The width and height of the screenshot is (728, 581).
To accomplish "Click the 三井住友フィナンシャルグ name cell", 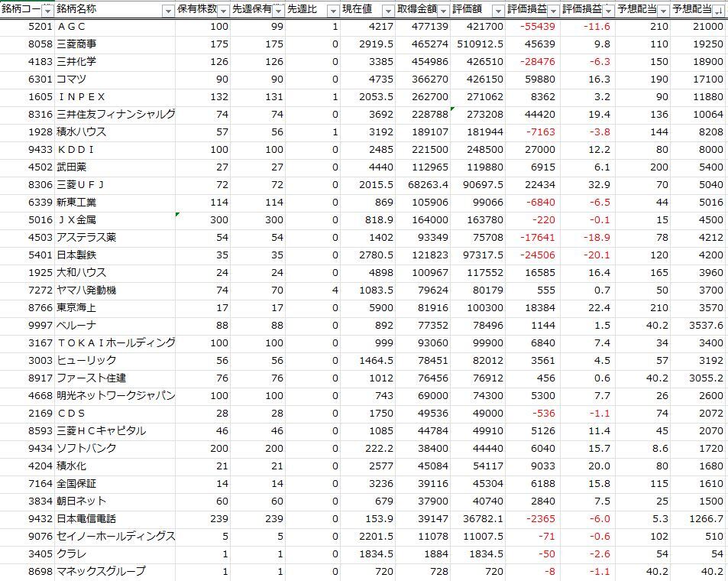I will tap(115, 115).
